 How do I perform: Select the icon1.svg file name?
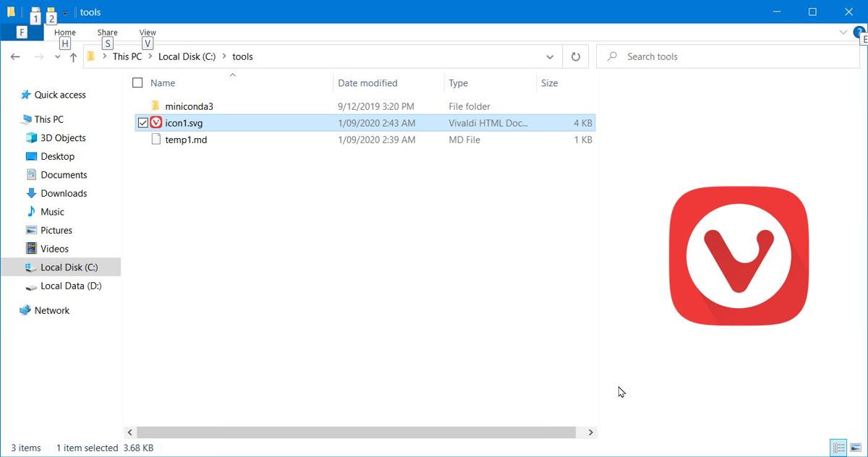tap(184, 123)
